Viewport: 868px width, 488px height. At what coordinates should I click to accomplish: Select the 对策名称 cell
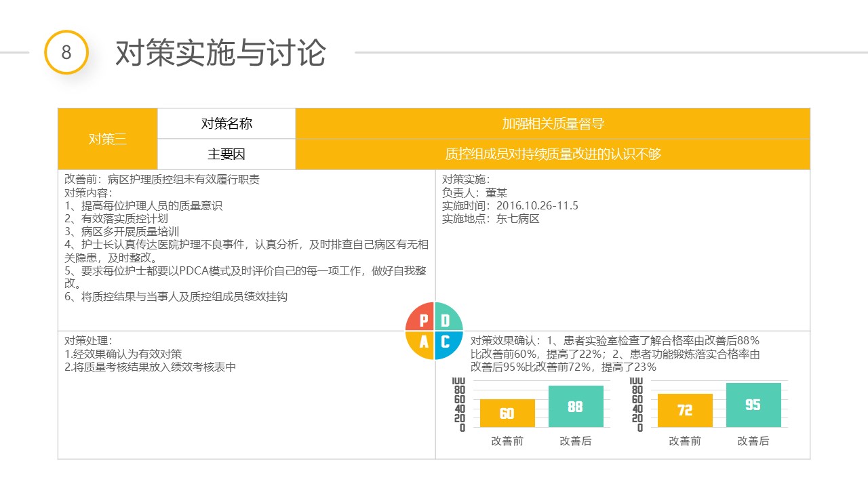coord(226,123)
